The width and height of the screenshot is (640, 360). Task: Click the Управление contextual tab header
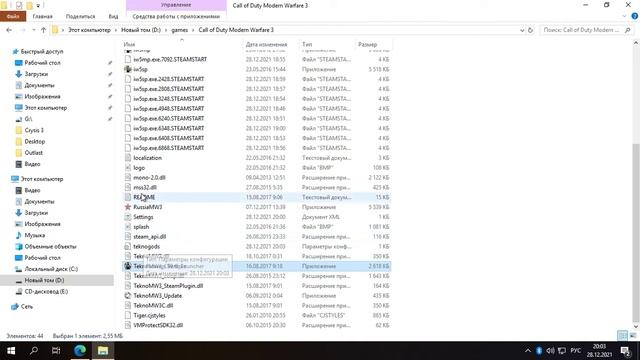[176, 5]
